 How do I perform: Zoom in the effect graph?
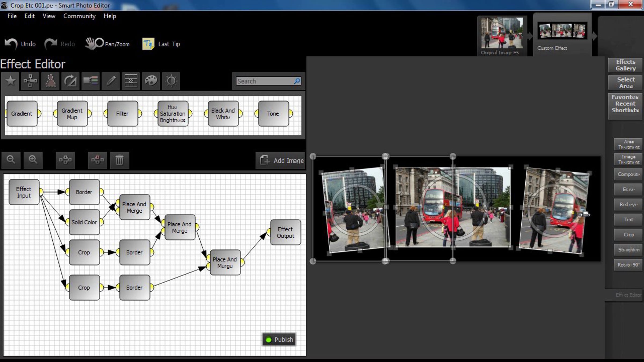click(33, 160)
